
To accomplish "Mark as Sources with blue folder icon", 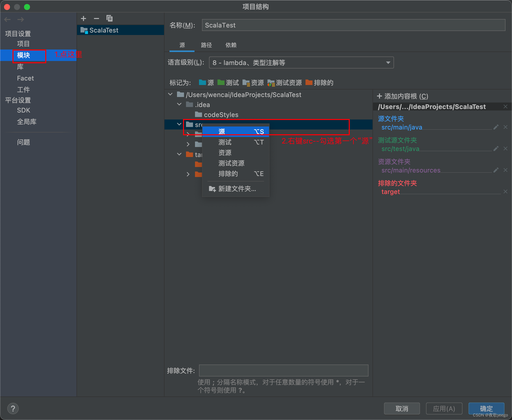I will 206,83.
